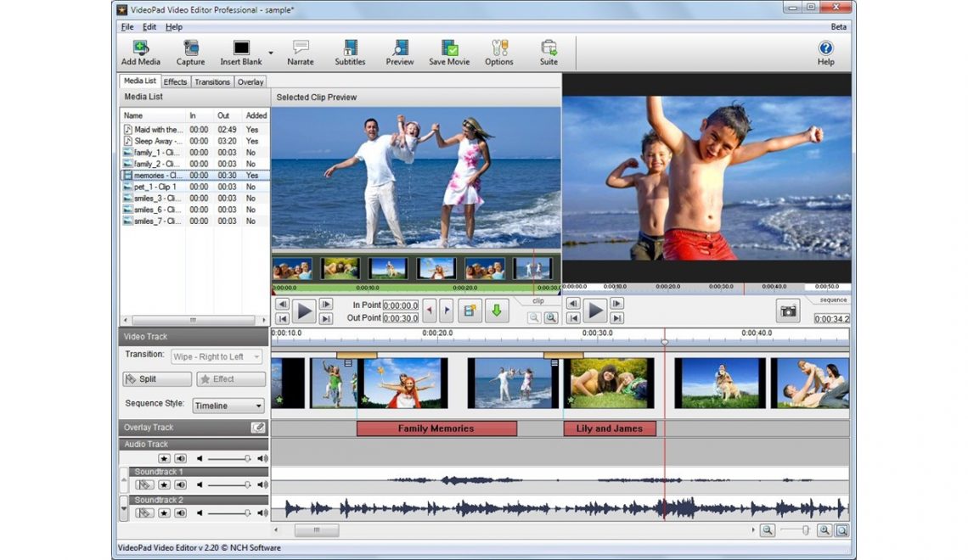Viewport: 968px width, 560px height.
Task: Open the Sequence Style dropdown
Action: 229,406
